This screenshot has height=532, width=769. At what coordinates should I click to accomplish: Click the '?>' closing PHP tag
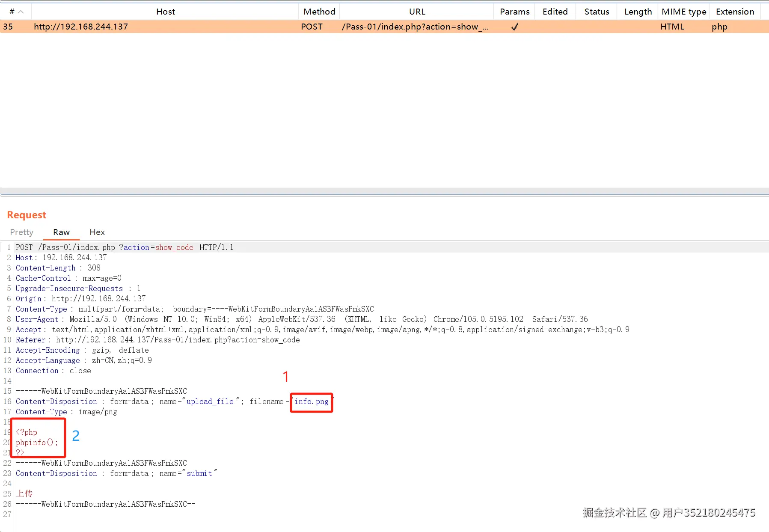(20, 452)
